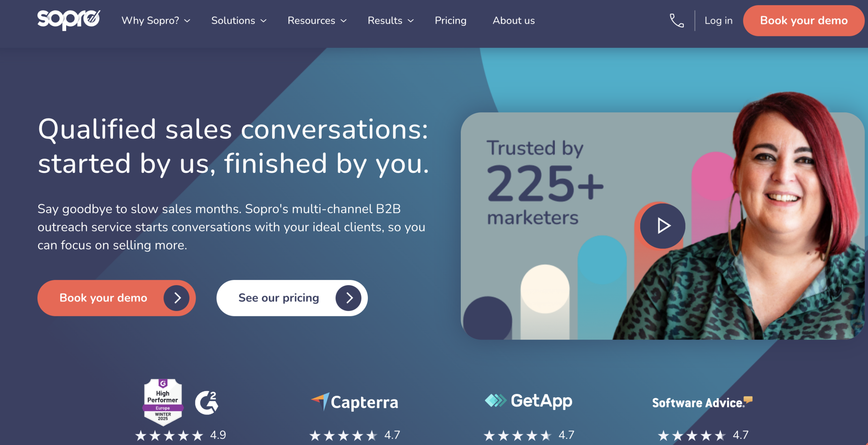Expand the Why Sopro? dropdown

point(156,21)
